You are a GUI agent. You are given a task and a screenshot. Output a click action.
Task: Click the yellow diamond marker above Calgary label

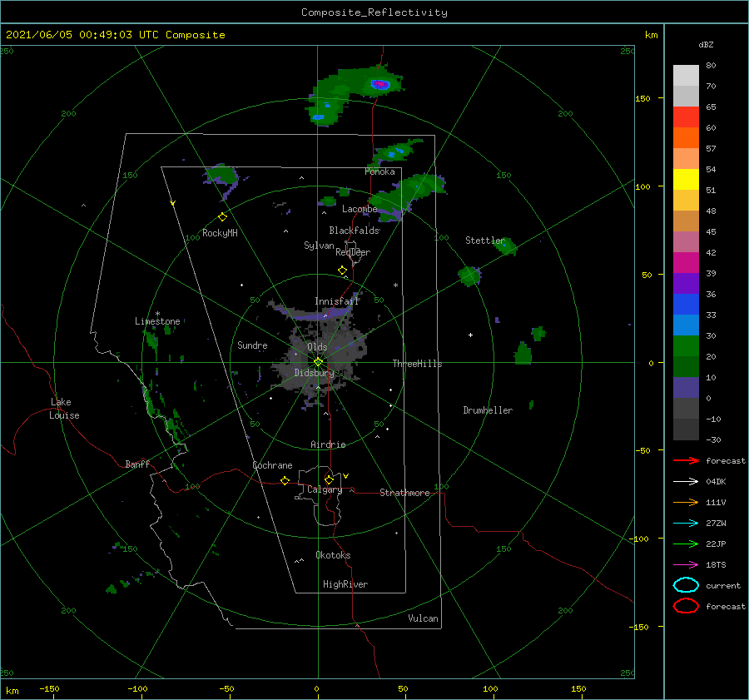click(329, 479)
